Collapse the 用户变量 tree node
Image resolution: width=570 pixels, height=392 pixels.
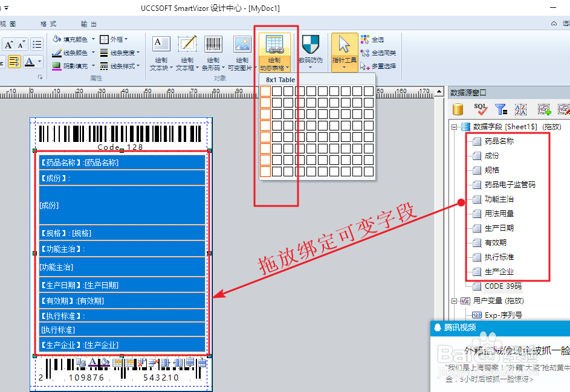click(x=455, y=301)
